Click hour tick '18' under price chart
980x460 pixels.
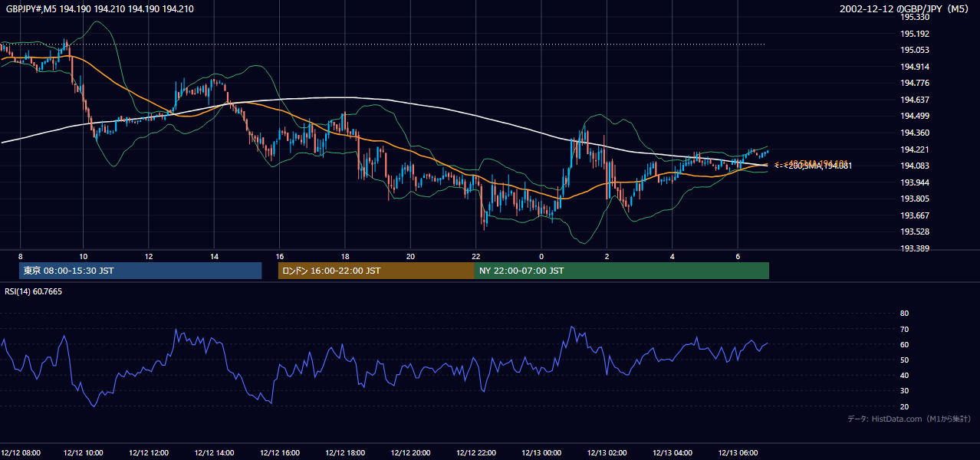point(345,257)
